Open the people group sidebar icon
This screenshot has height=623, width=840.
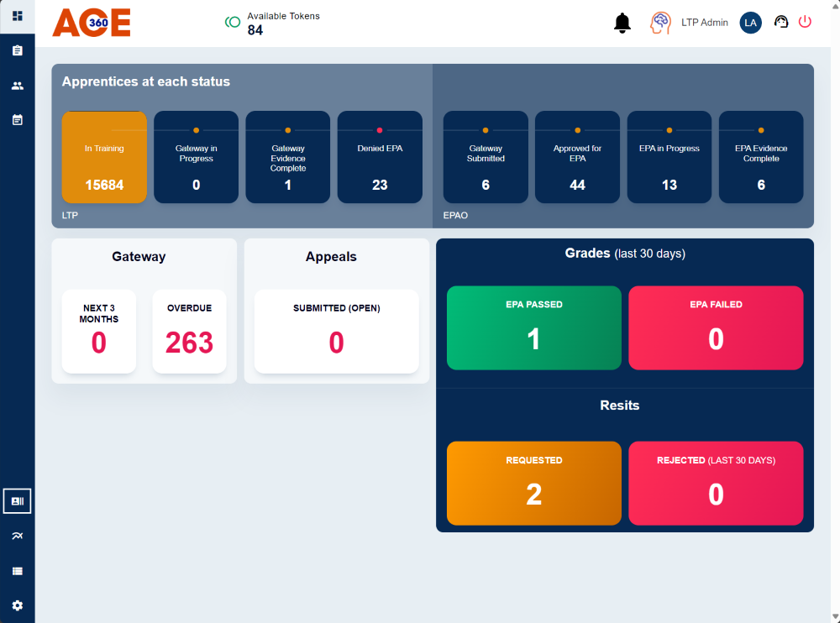coord(17,86)
